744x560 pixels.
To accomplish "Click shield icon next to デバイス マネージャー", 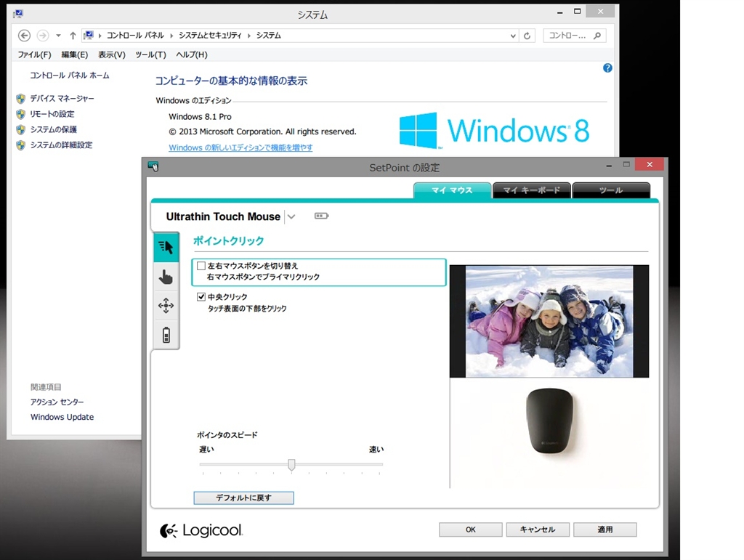I will 20,99.
